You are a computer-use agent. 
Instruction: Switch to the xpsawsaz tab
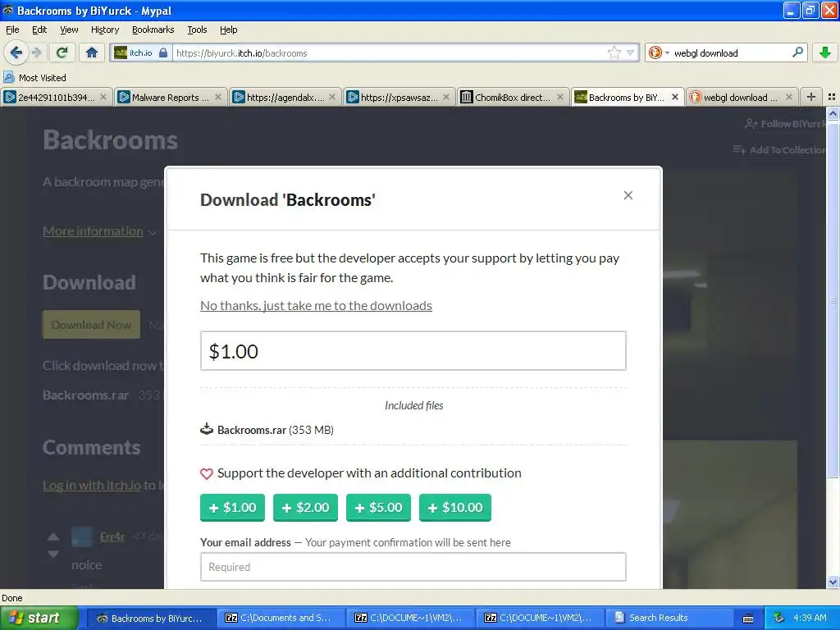point(399,97)
